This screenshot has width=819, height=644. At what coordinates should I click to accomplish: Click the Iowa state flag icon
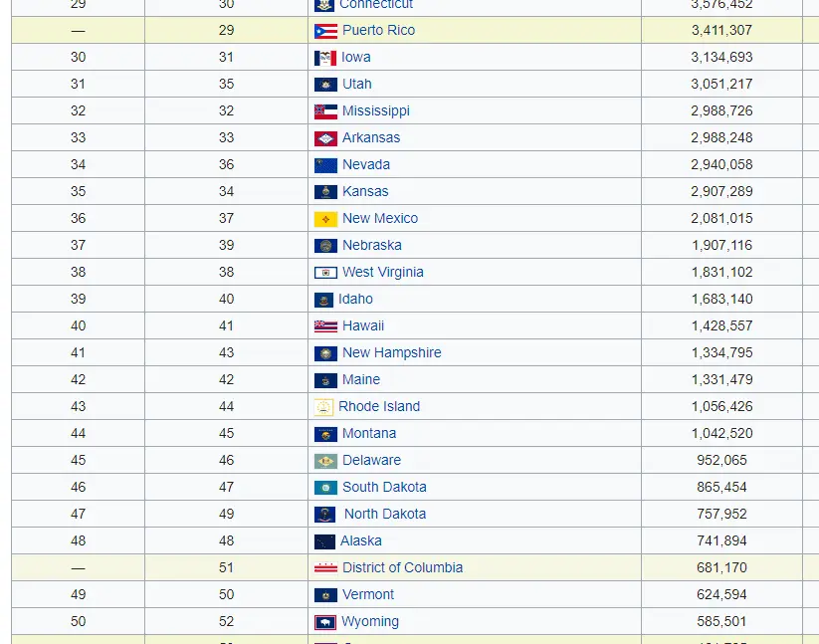tap(325, 58)
